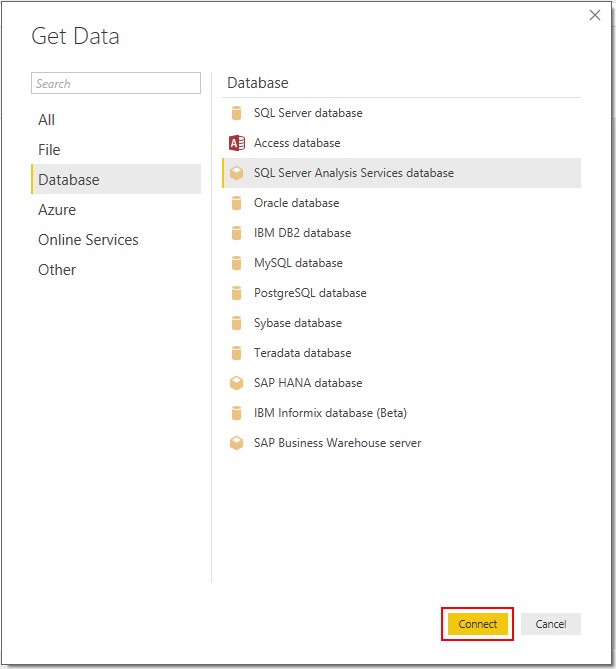The height and width of the screenshot is (669, 616).
Task: Pick SAP Business Warehouse server text
Action: (338, 443)
